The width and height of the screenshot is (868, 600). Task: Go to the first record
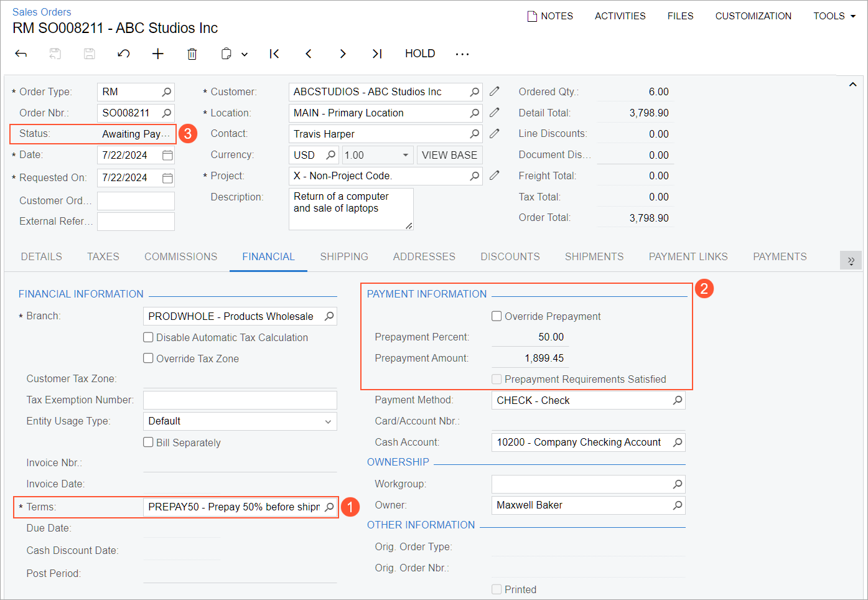[x=274, y=54]
